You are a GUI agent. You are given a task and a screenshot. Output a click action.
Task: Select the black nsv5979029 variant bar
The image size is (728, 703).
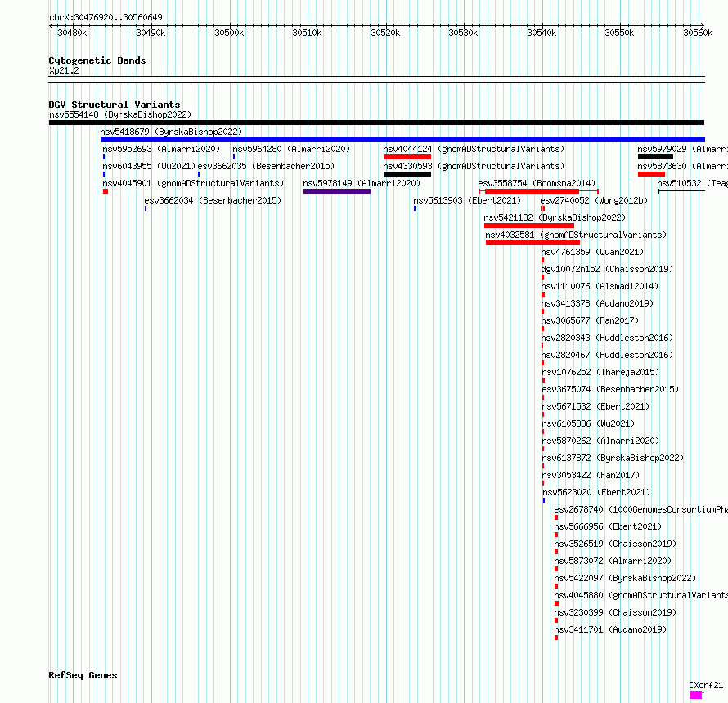[x=655, y=157]
